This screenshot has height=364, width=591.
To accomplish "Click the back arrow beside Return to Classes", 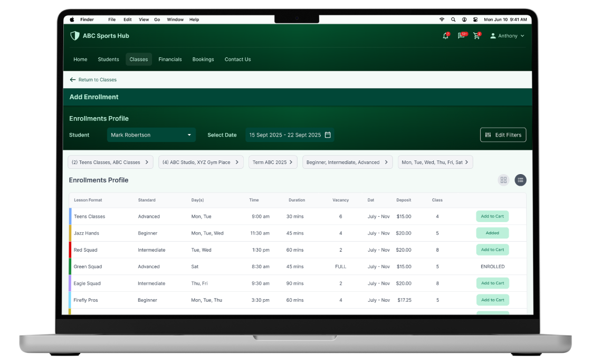I will tap(73, 80).
